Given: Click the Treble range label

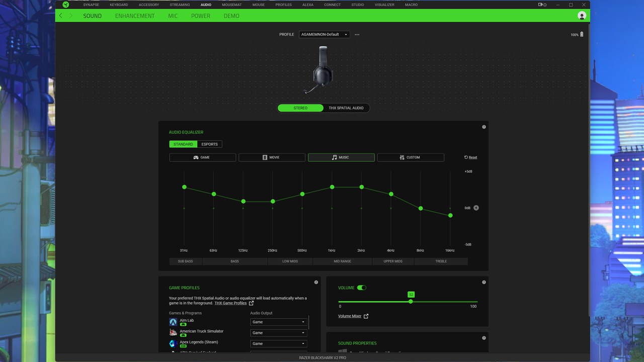Looking at the screenshot, I should point(441,261).
